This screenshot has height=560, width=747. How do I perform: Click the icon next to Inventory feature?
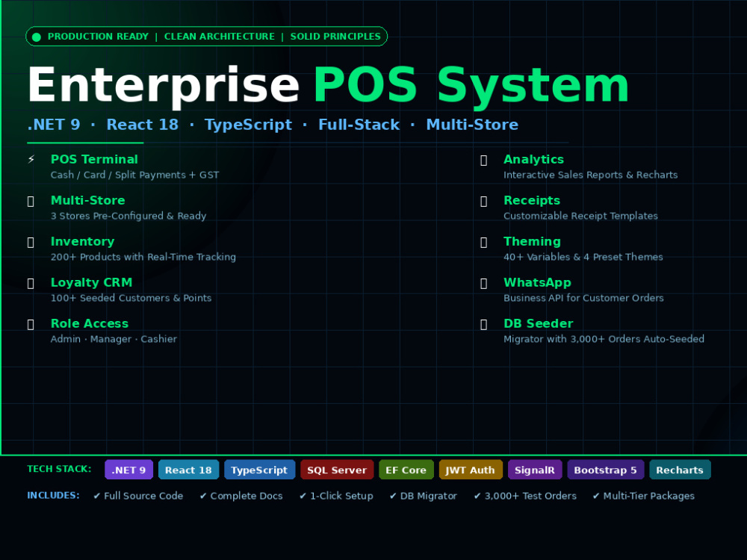coord(31,243)
